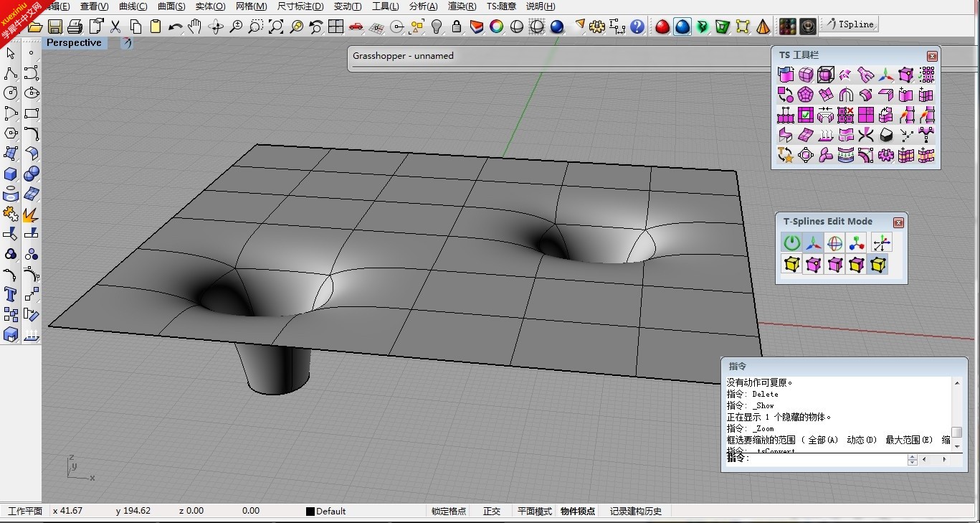
Task: Open options with the gear icon
Action: click(597, 27)
